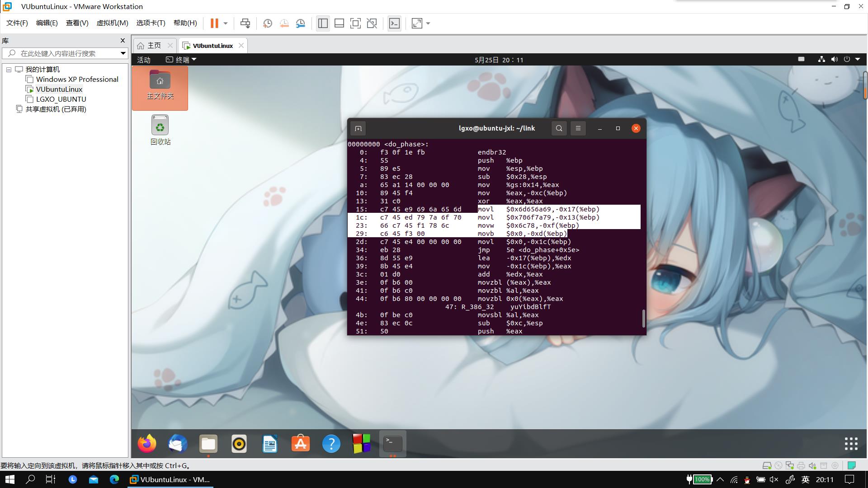This screenshot has height=488, width=868.
Task: Open the 选项卡(T) menu
Action: coord(151,23)
